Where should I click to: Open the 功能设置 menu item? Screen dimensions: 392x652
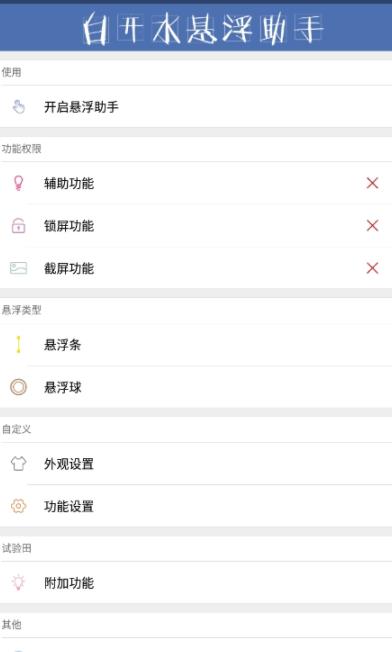196,506
